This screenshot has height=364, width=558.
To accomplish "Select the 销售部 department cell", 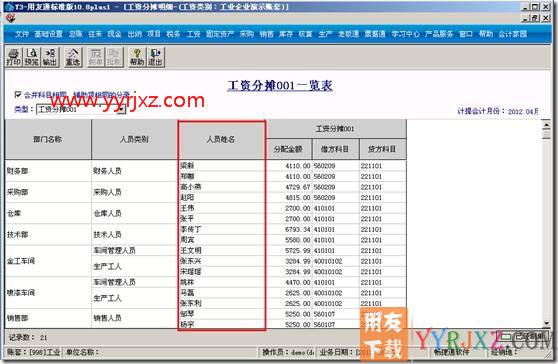I will coord(48,318).
